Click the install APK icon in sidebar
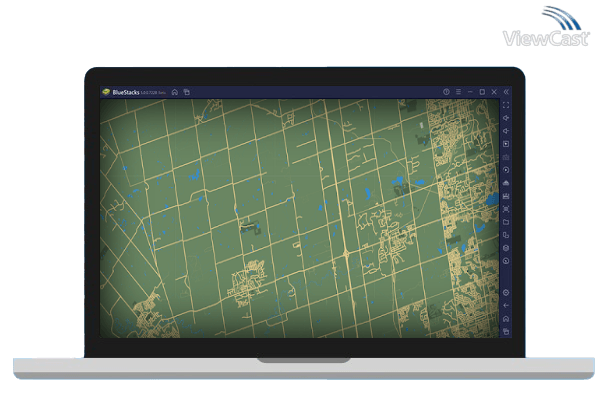The width and height of the screenshot is (602, 414). [x=506, y=196]
